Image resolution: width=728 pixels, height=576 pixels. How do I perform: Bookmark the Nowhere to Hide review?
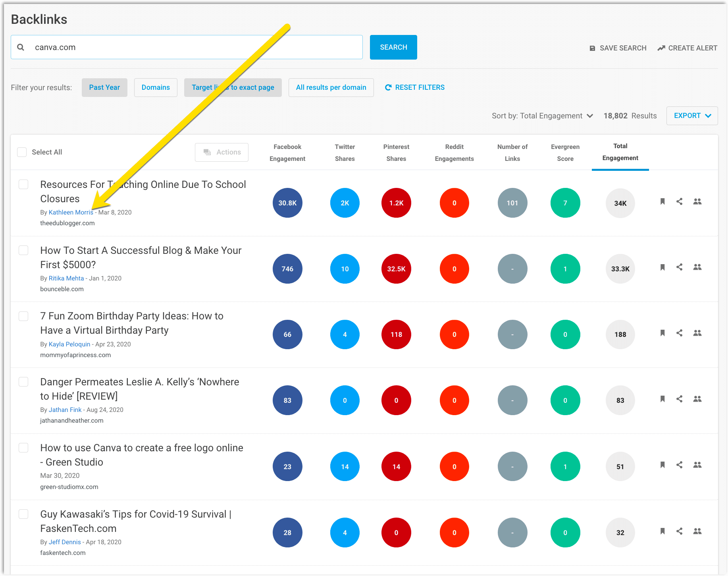tap(663, 399)
